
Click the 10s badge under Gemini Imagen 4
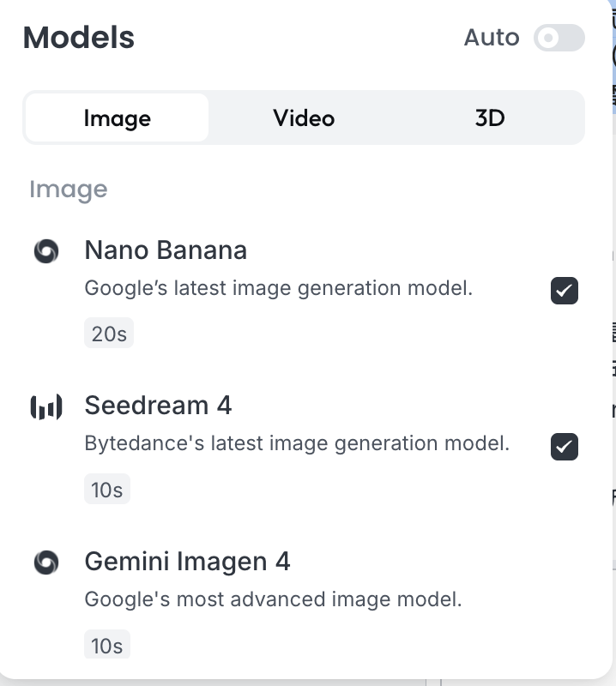(107, 645)
